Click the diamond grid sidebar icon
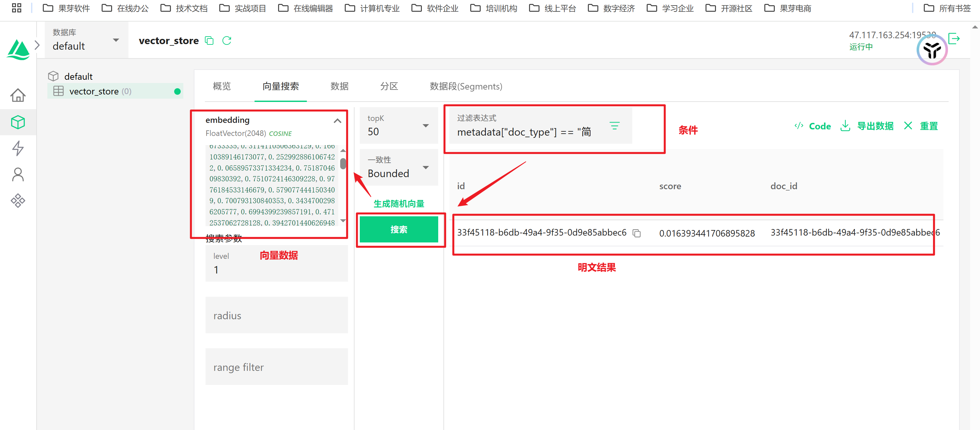The height and width of the screenshot is (430, 980). click(18, 200)
